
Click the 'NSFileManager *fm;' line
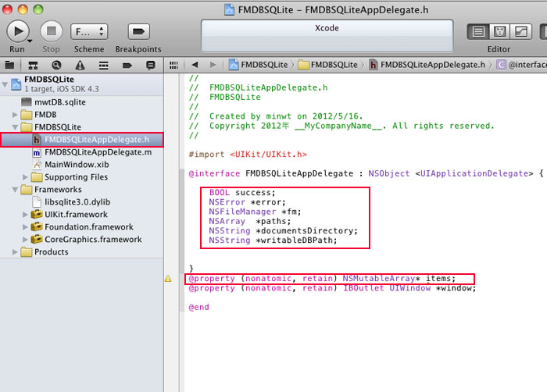(x=255, y=212)
